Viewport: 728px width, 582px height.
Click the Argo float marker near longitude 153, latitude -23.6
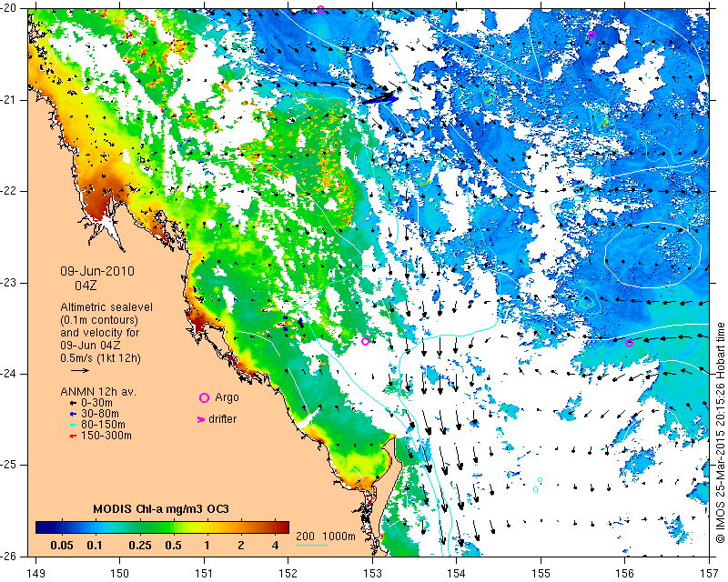click(x=366, y=342)
